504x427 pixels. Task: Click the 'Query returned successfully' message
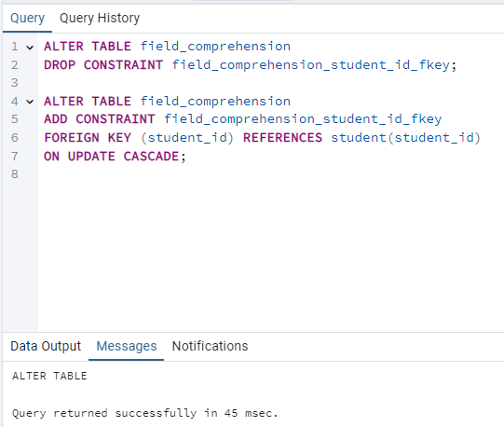tap(145, 413)
